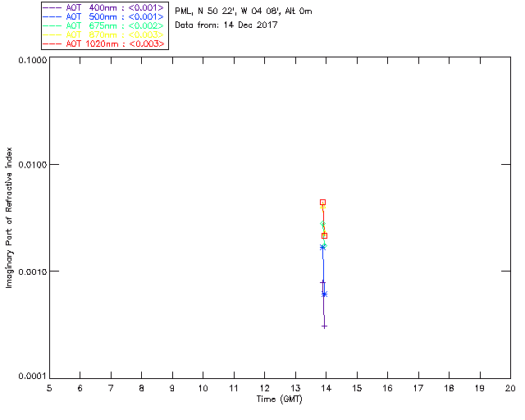Screen dimensions: 525x420
Task: Click the x-axis tick label 13
Action: pyautogui.click(x=295, y=389)
